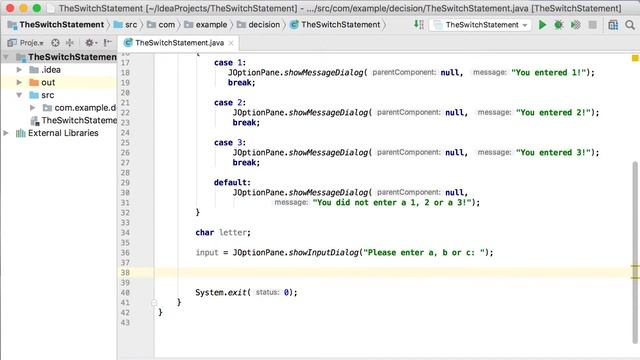Image resolution: width=640 pixels, height=360 pixels.
Task: Click showInputDialog method call on line 36
Action: (x=324, y=253)
